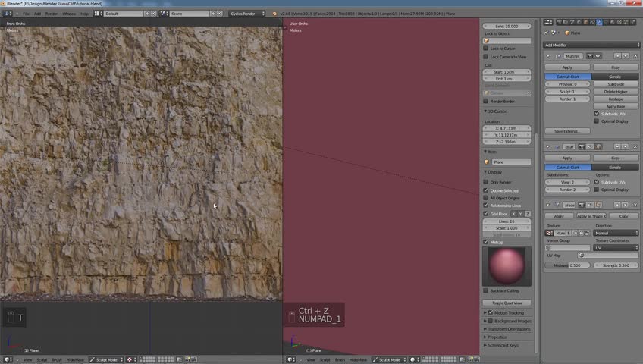Enable Backface Culling checkbox
Screen dimensions: 643x364
[486, 290]
